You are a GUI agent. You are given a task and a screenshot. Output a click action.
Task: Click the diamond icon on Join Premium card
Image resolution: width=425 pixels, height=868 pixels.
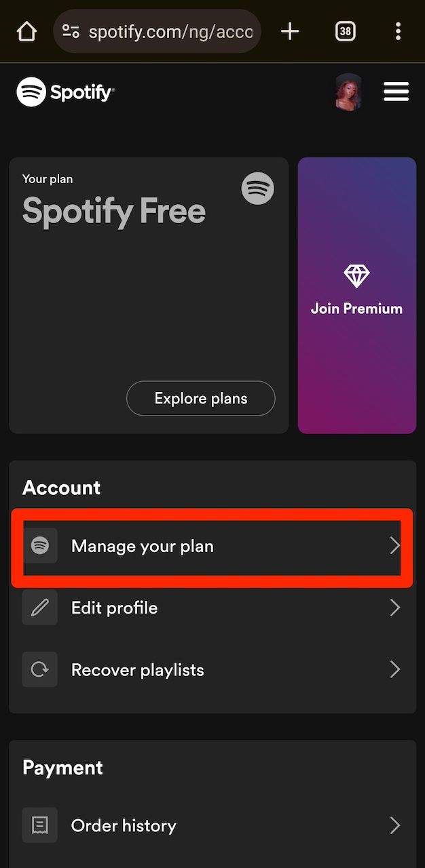pyautogui.click(x=356, y=275)
